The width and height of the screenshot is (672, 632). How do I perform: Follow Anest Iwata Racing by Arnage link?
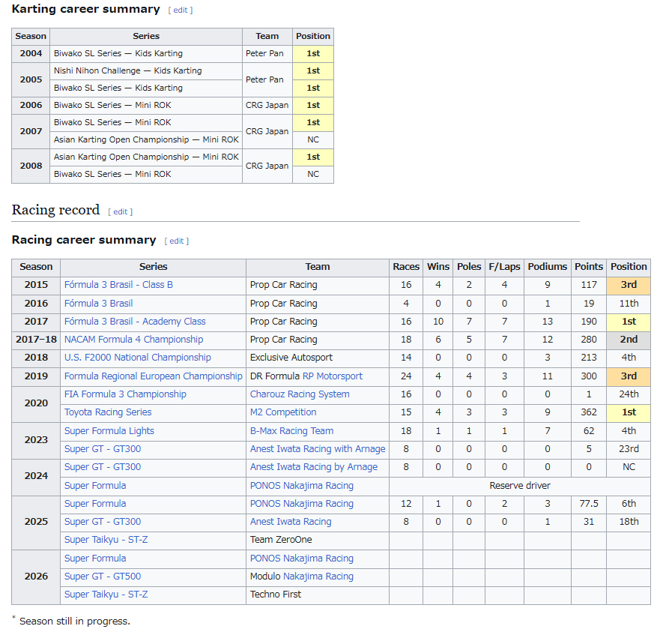pyautogui.click(x=314, y=467)
